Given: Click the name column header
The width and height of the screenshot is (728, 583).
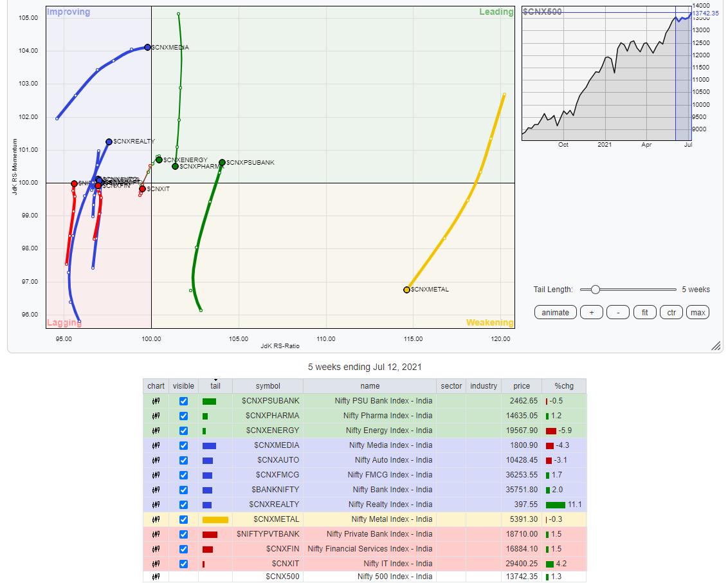Looking at the screenshot, I should [370, 386].
